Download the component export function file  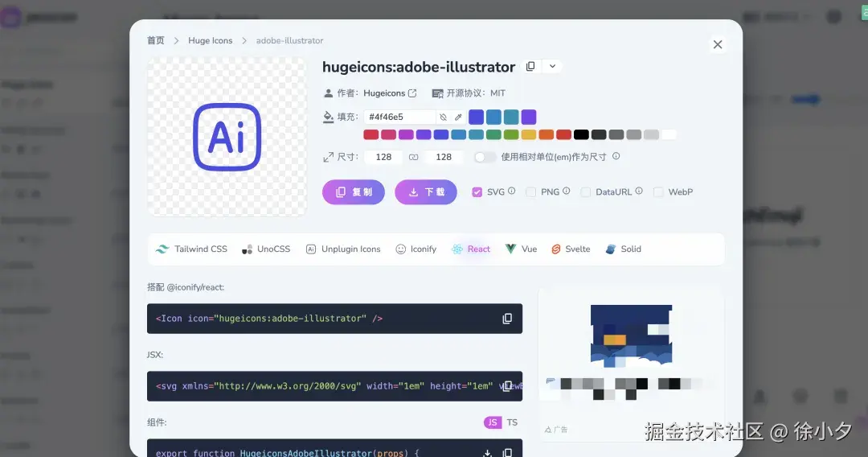(x=487, y=453)
